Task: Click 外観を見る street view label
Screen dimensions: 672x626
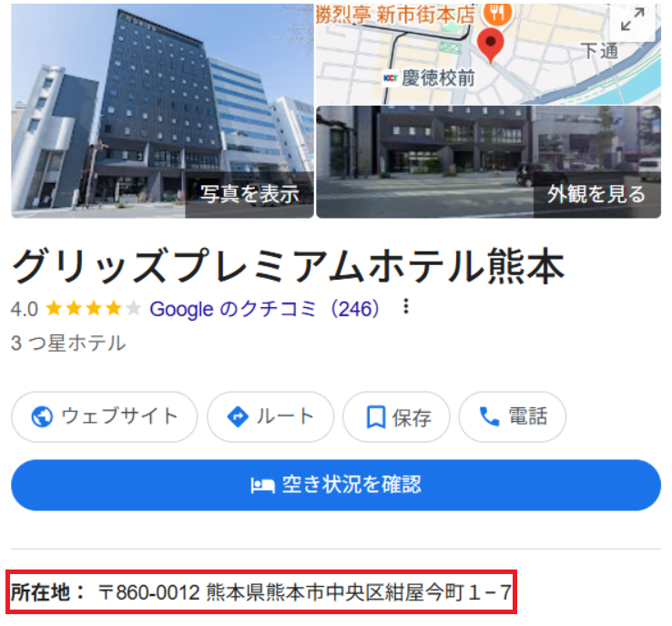Action: coord(596,195)
